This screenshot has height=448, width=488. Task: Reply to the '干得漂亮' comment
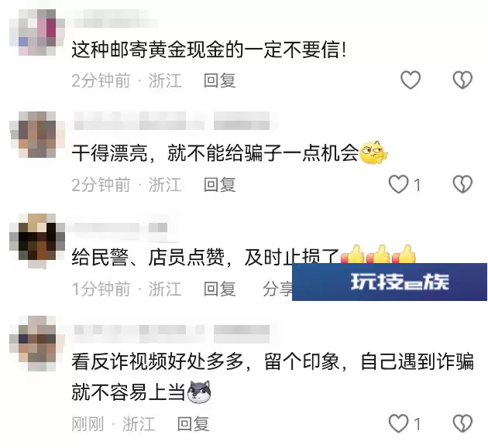[220, 185]
